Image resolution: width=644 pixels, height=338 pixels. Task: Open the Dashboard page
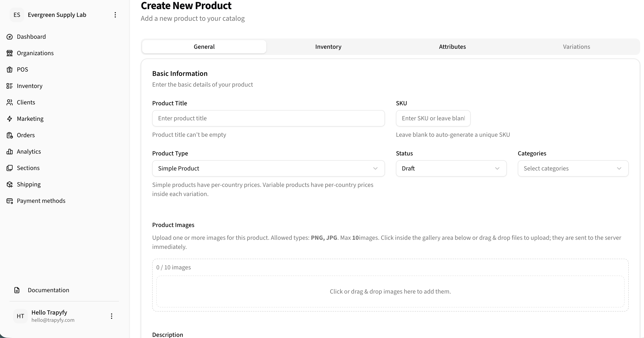pos(31,37)
